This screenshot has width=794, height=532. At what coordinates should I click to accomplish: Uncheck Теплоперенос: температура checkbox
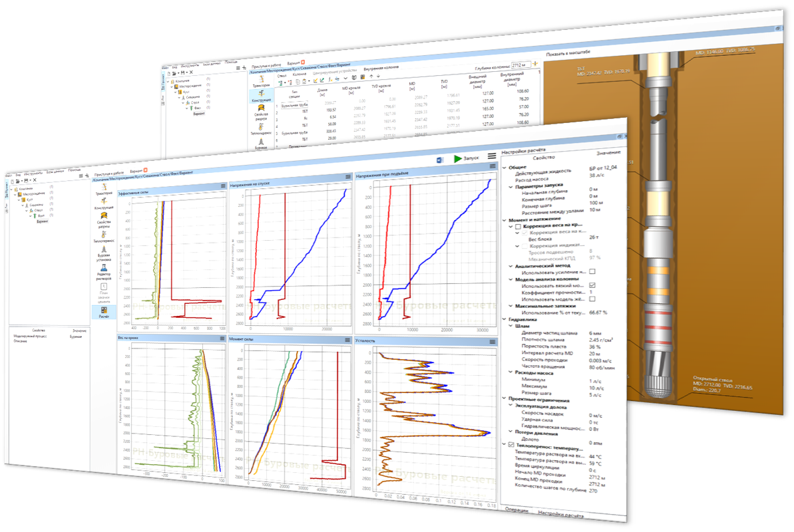[x=511, y=444]
